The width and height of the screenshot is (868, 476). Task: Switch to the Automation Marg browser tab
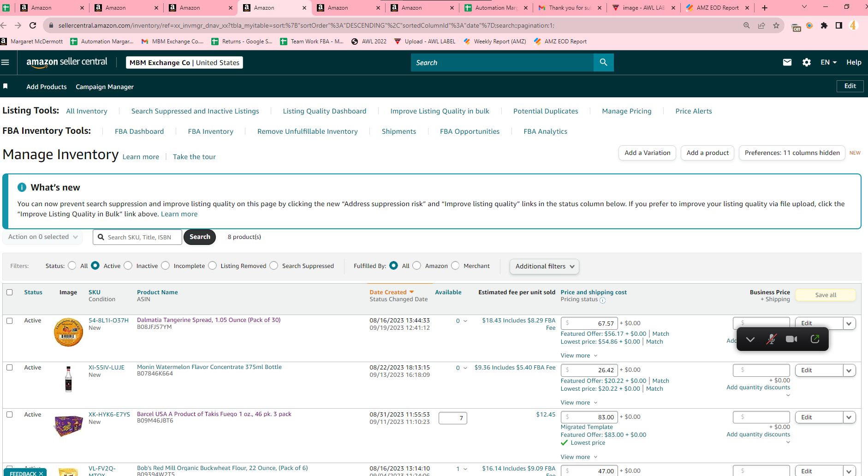(x=496, y=8)
